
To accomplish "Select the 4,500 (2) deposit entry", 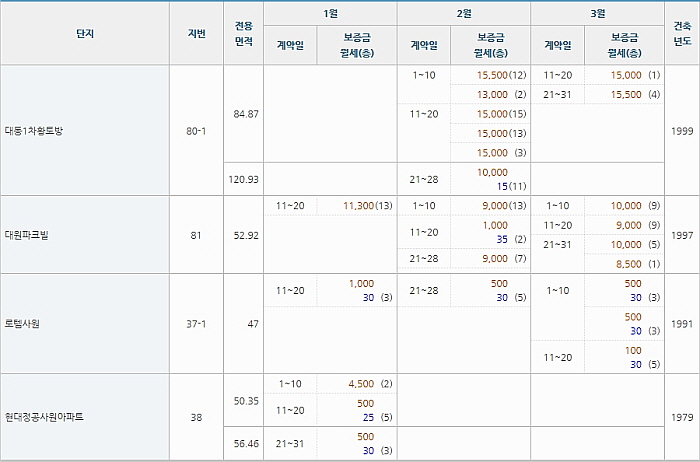I will point(369,384).
